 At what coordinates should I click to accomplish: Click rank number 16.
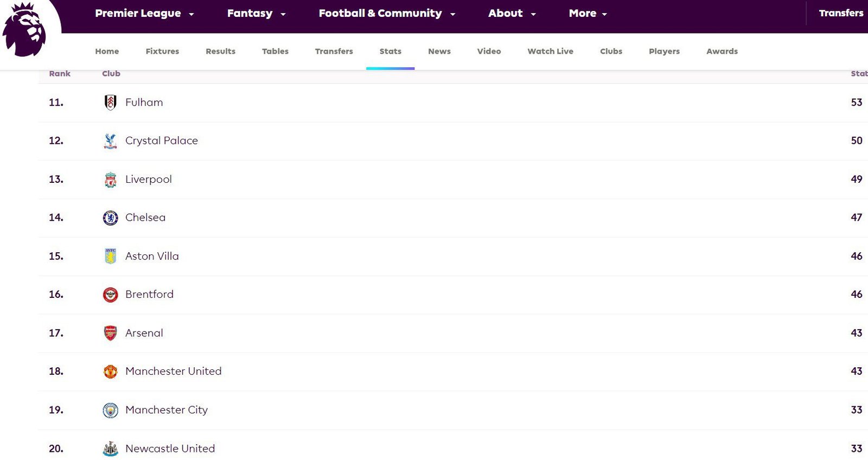56,295
